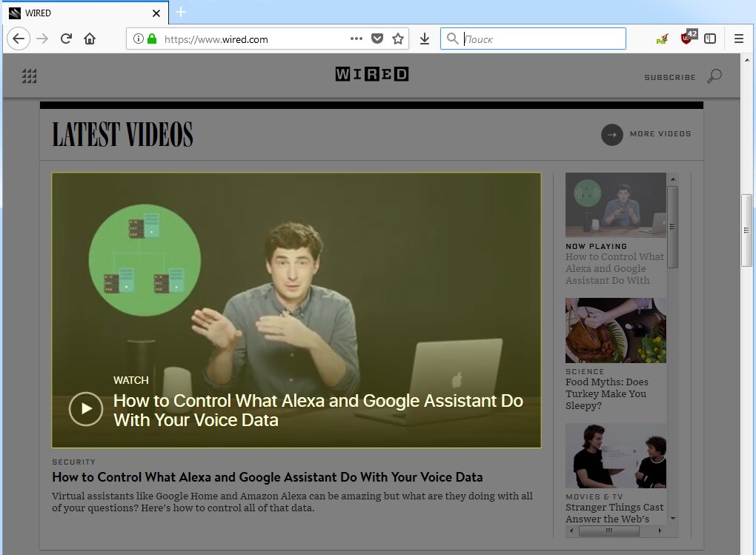756x555 pixels.
Task: Click the main page scrollbar thumb
Action: click(x=747, y=230)
